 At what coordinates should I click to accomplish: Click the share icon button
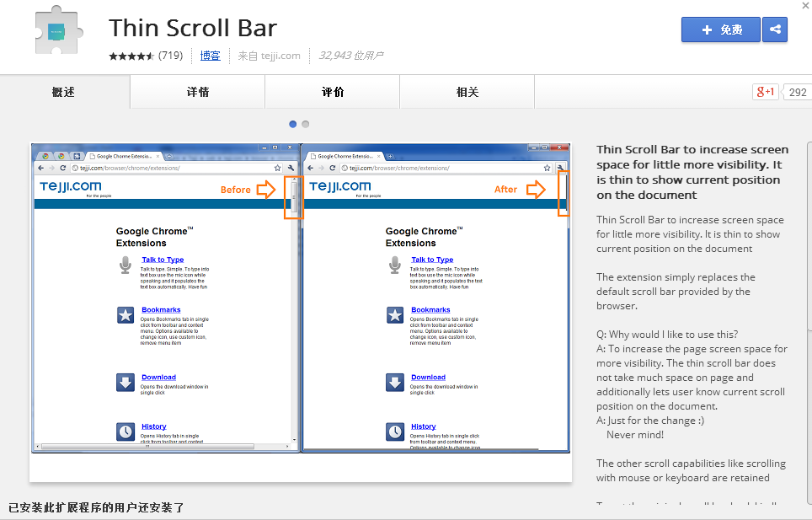tap(775, 29)
